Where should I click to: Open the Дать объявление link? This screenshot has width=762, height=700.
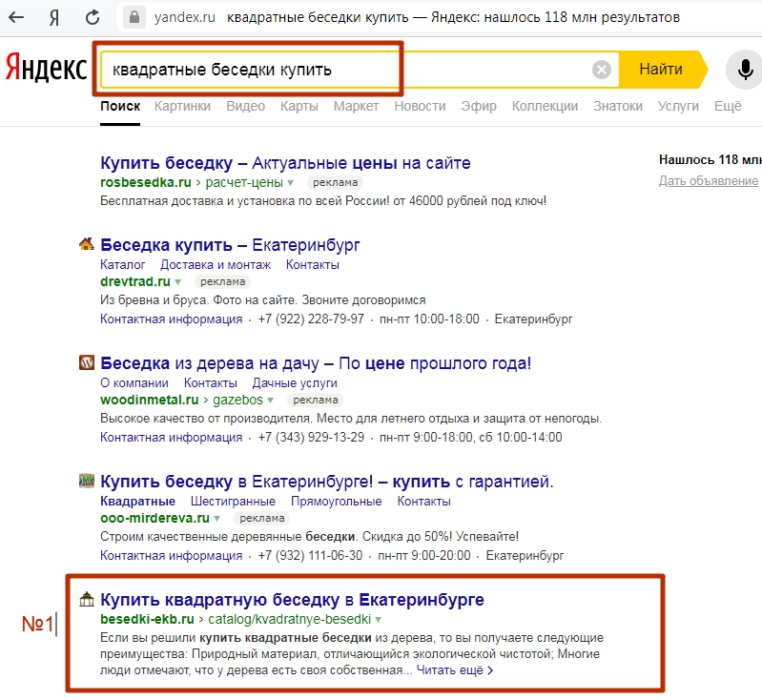pyautogui.click(x=708, y=181)
